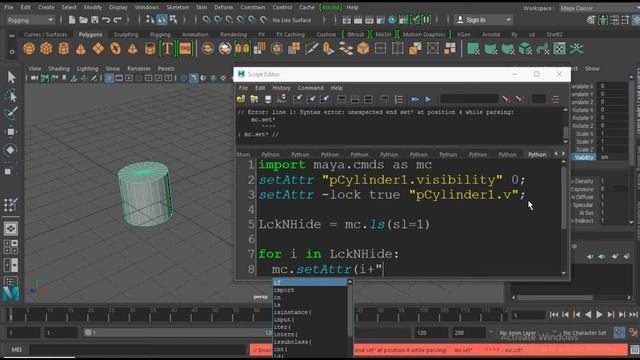640x360 pixels.
Task: Open the viewport Renderer menu
Action: click(139, 69)
